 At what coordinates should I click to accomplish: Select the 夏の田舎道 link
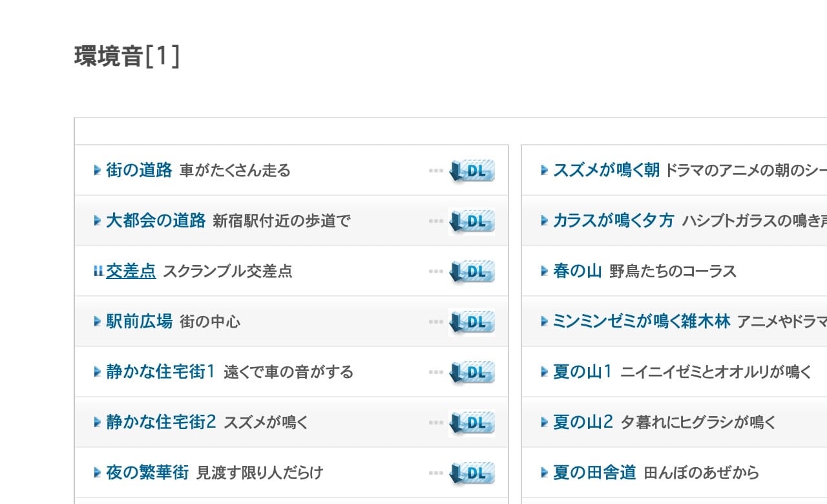click(594, 473)
